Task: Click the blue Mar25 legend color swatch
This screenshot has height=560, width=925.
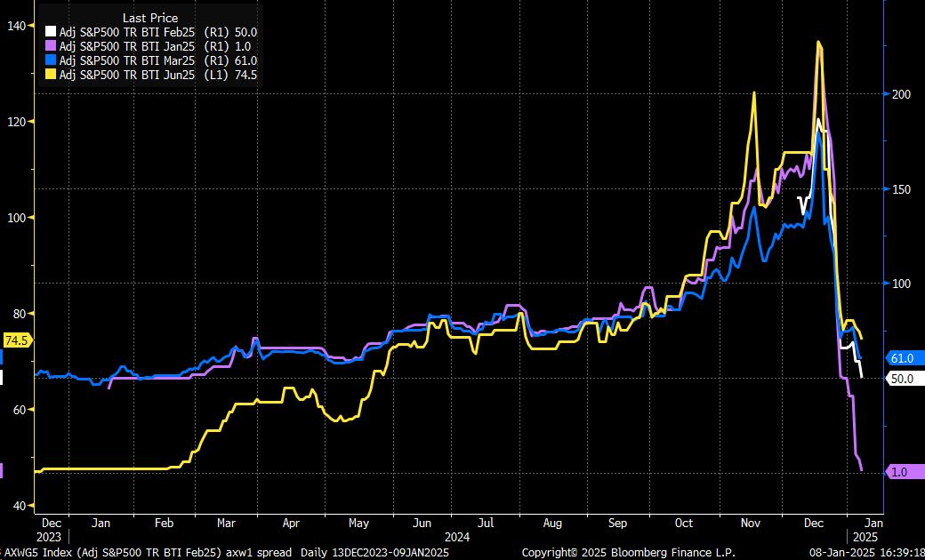Action: pyautogui.click(x=52, y=60)
